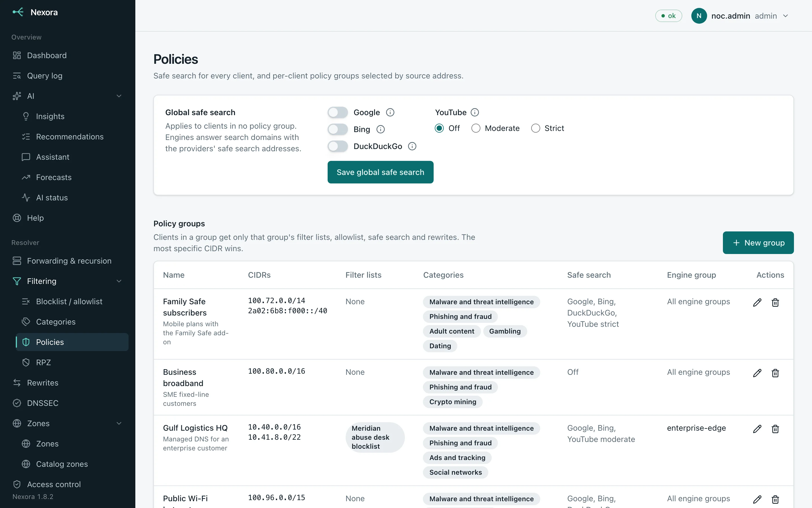Click the Social networks category chip

click(x=455, y=472)
